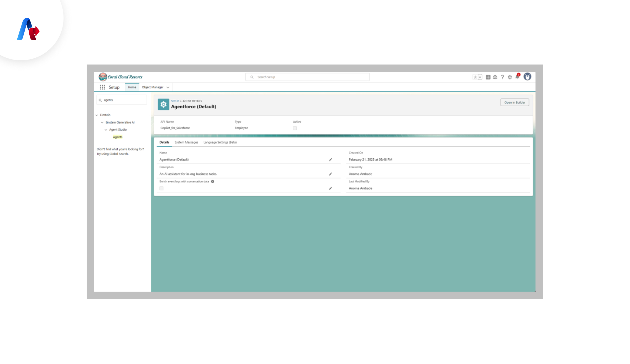Open the favorites list dropdown arrow
The image size is (630, 364).
pos(480,77)
